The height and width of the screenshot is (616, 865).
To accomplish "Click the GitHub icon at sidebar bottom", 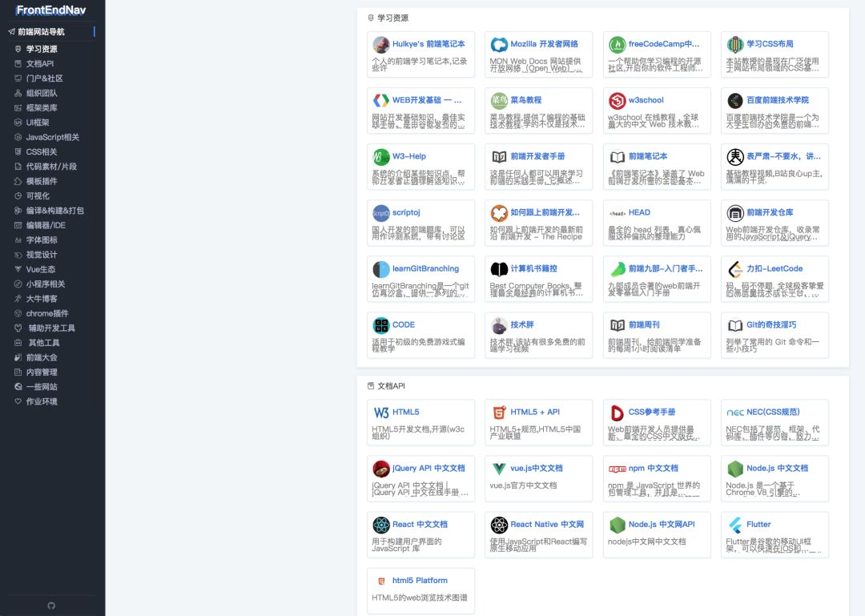I will click(52, 605).
